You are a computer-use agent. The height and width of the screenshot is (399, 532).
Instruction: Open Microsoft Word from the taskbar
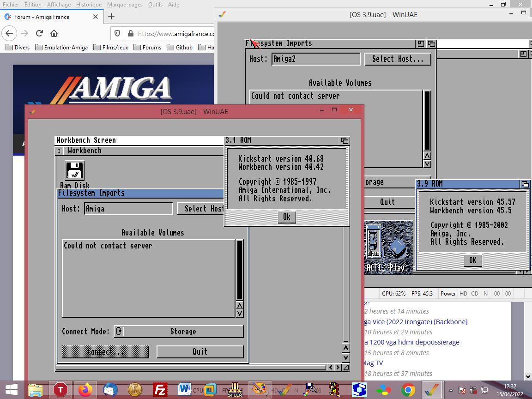[184, 389]
